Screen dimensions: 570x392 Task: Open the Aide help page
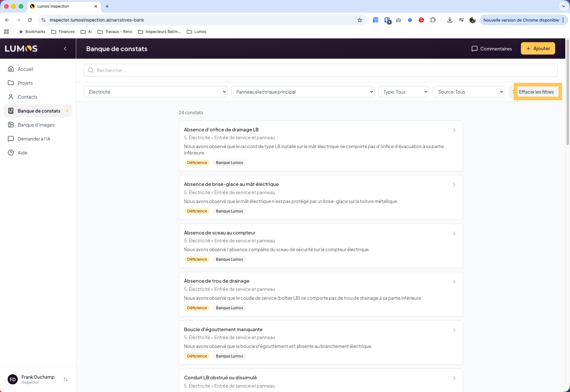tap(22, 153)
